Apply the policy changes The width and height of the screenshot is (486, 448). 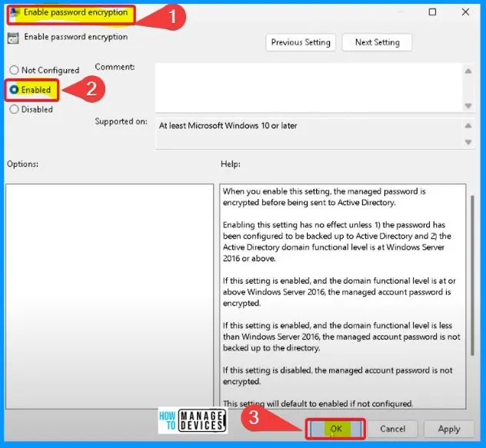click(449, 429)
